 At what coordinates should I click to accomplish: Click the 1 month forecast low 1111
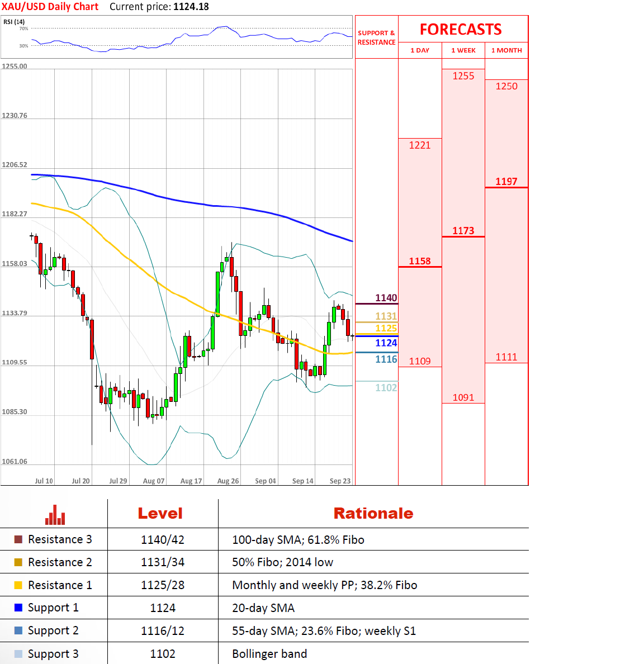[506, 357]
